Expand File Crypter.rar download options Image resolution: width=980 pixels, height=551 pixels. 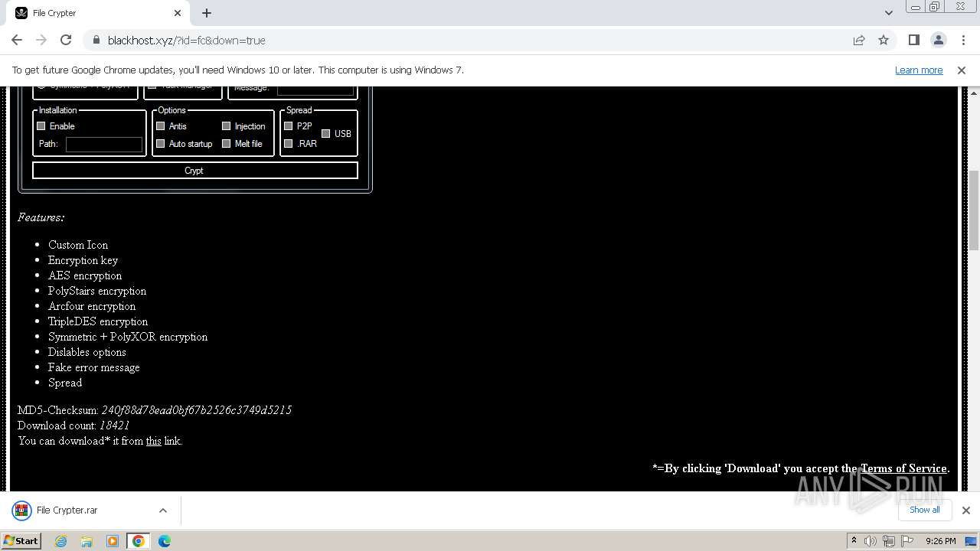pos(163,510)
